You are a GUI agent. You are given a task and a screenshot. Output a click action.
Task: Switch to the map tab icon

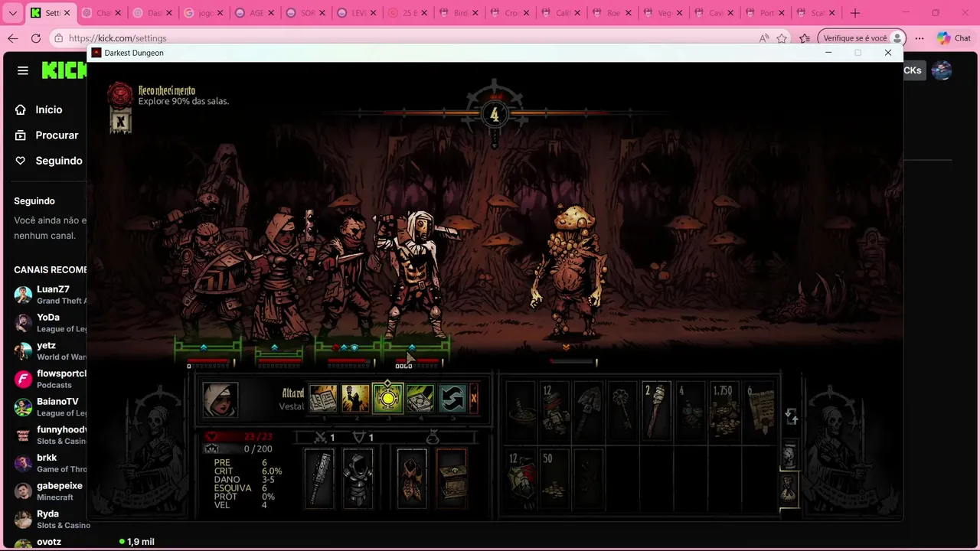[789, 455]
